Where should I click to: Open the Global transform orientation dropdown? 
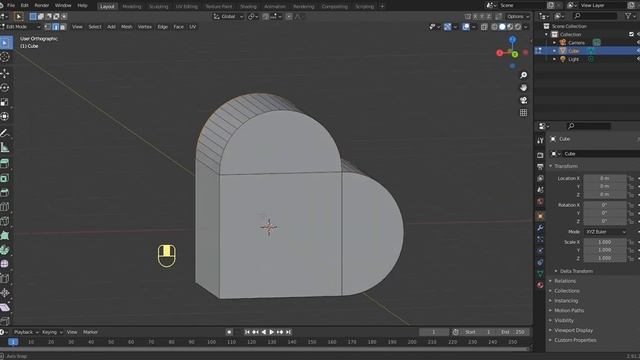coord(229,17)
